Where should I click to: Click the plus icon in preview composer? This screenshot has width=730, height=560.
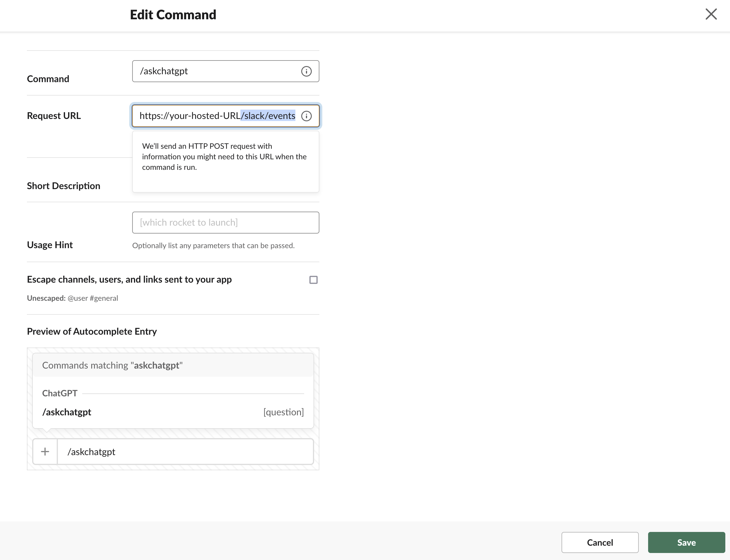click(45, 452)
